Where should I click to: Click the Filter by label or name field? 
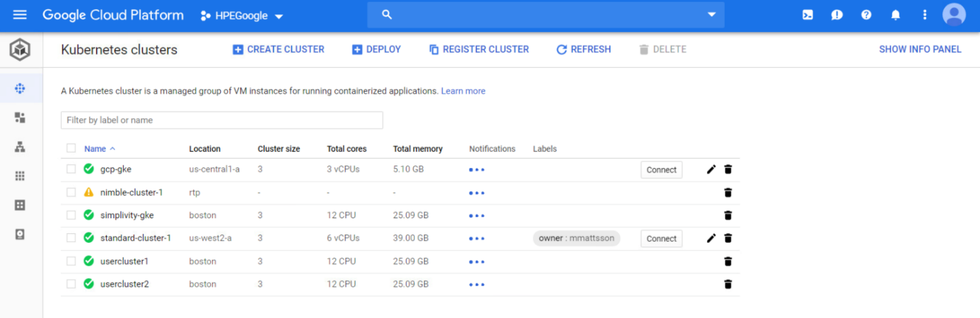pos(222,120)
